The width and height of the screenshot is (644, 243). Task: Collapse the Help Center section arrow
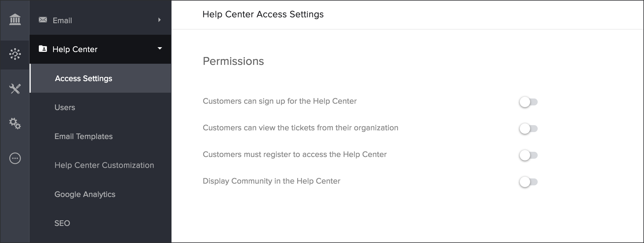(x=160, y=48)
